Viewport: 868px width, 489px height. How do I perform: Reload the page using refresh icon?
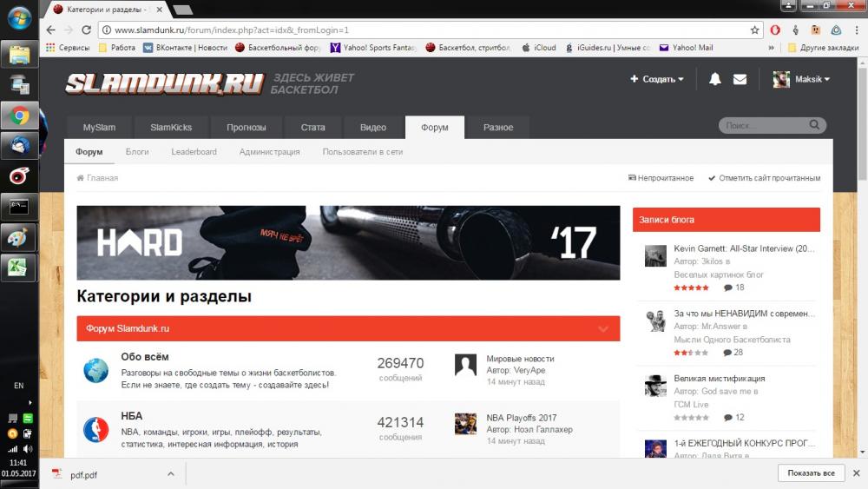click(x=86, y=30)
